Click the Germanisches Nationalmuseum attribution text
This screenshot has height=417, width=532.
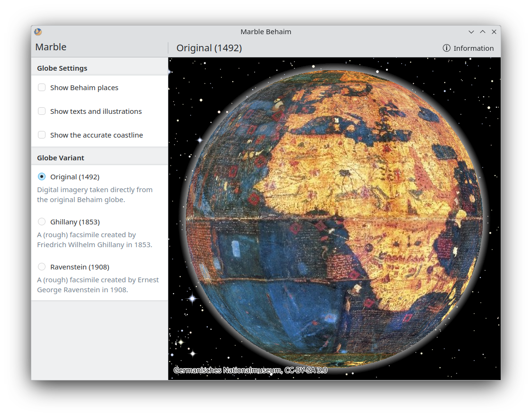coord(250,370)
